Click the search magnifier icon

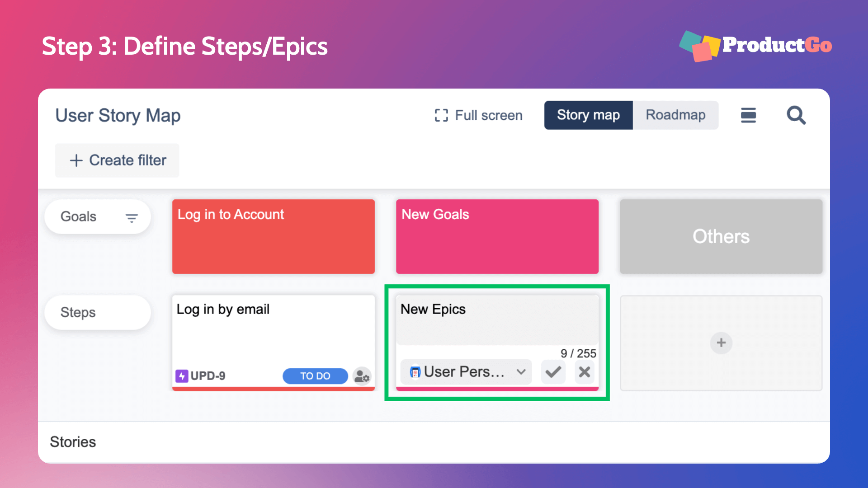click(x=796, y=115)
